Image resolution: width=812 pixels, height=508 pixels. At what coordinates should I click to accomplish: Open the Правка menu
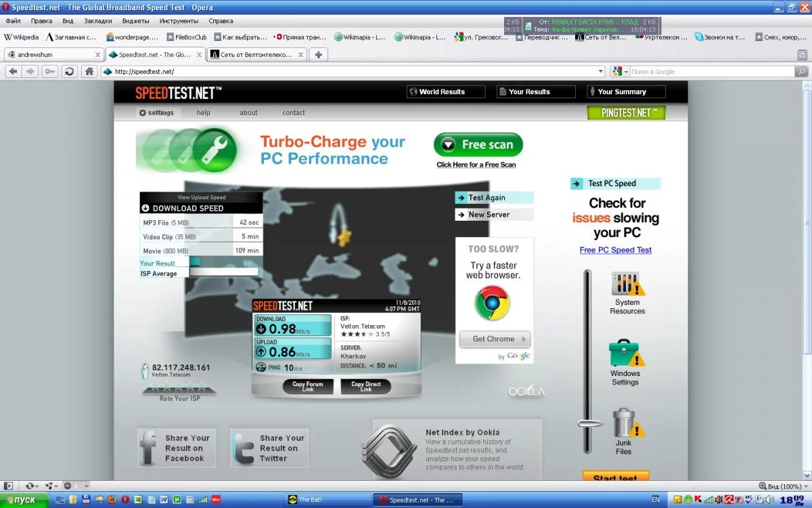pos(41,21)
